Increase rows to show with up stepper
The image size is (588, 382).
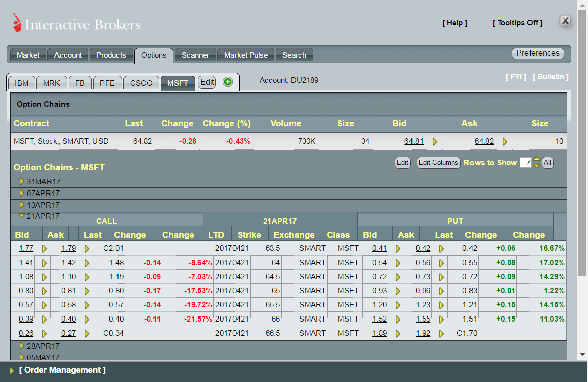coord(537,160)
